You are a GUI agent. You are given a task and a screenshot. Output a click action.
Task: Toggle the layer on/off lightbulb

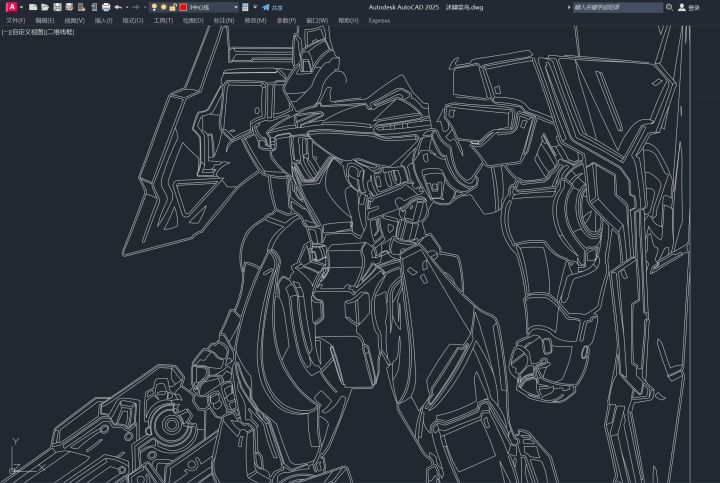pos(153,7)
